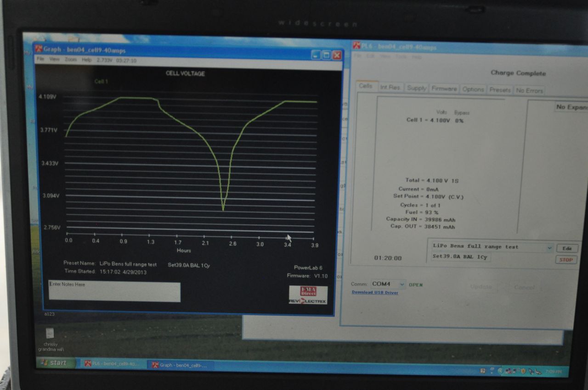
Task: Open the Zoom menu in Graph window
Action: coord(71,60)
